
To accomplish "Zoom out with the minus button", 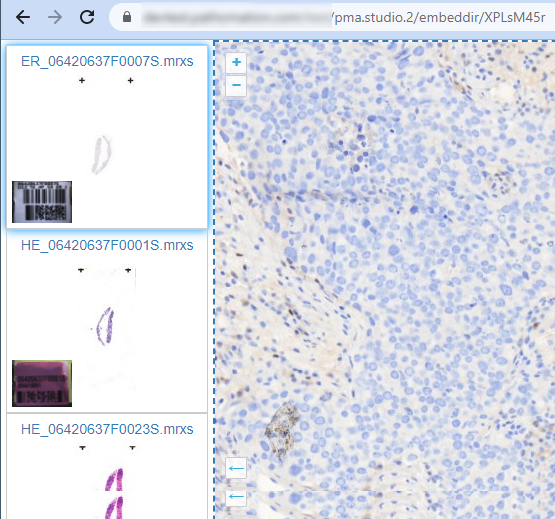I will [236, 85].
